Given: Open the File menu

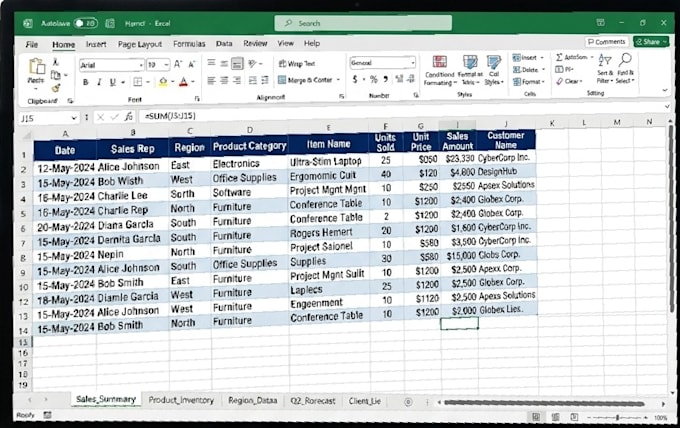Looking at the screenshot, I should click(32, 45).
